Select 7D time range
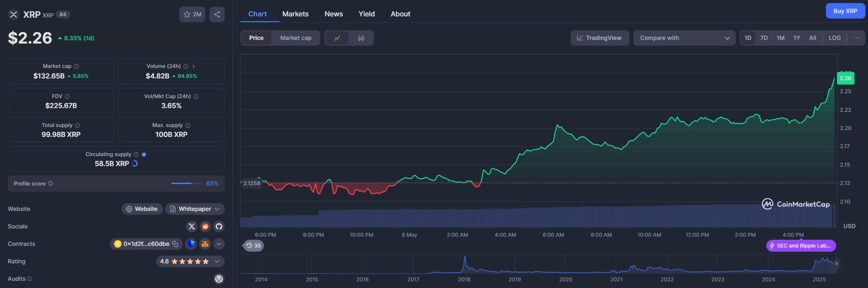The image size is (868, 288). click(x=764, y=38)
